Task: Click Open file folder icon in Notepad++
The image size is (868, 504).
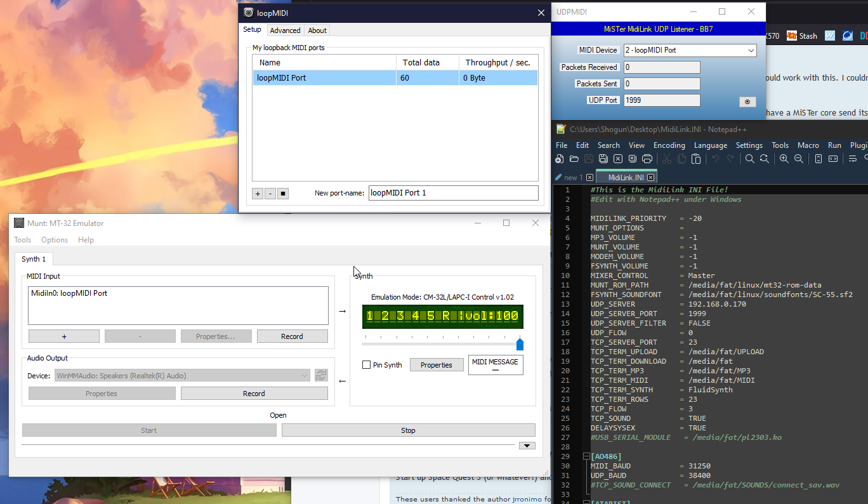Action: point(574,159)
